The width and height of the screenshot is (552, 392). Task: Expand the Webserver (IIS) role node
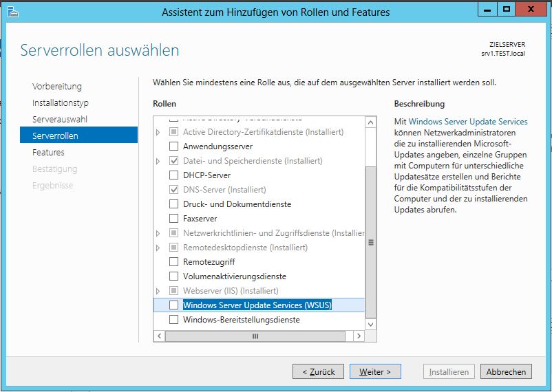[x=158, y=291]
